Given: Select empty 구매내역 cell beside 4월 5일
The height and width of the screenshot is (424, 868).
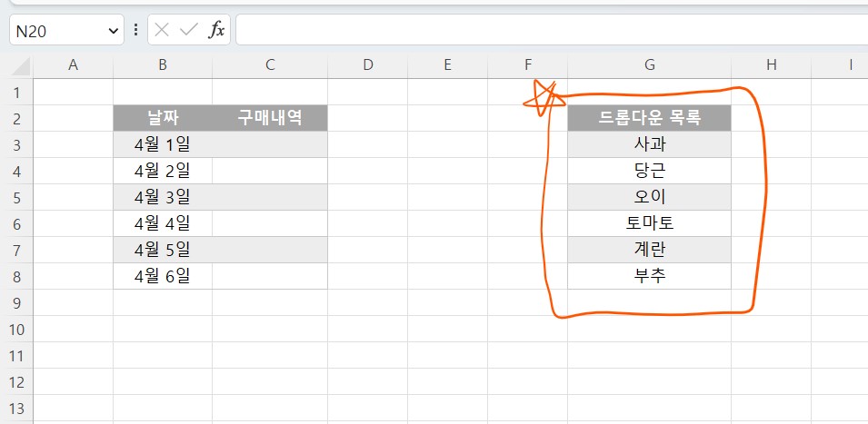Looking at the screenshot, I should click(x=270, y=250).
